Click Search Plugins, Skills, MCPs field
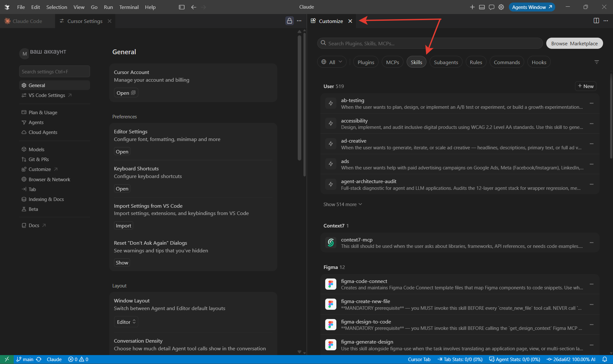The height and width of the screenshot is (364, 613). (x=430, y=43)
